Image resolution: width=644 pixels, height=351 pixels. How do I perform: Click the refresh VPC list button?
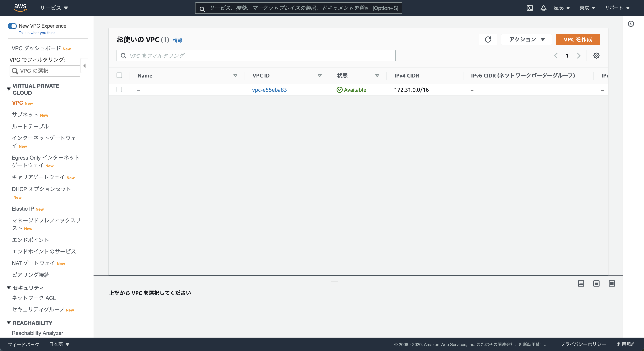tap(488, 40)
